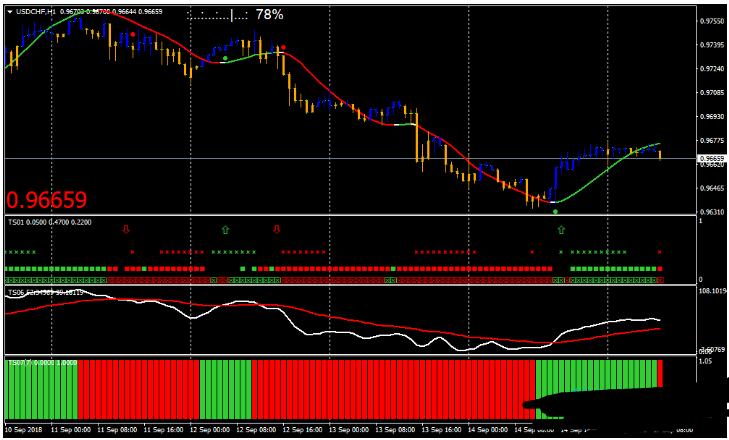Click the 0.96930 price axis label
The image size is (729, 440).
click(x=711, y=116)
